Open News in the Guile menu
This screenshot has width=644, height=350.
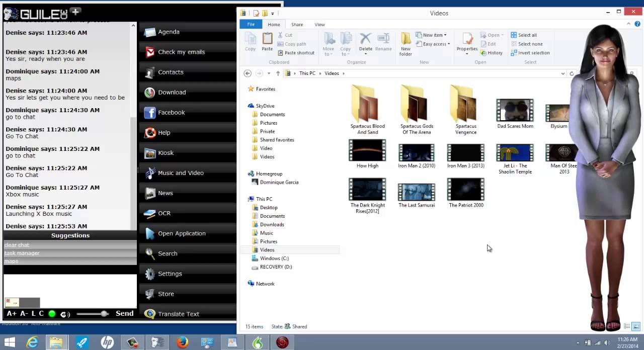187,193
